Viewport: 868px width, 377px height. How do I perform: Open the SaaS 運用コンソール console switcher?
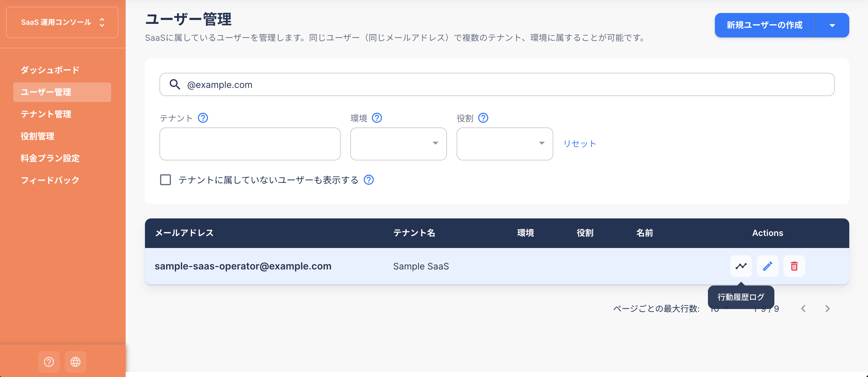pos(62,22)
